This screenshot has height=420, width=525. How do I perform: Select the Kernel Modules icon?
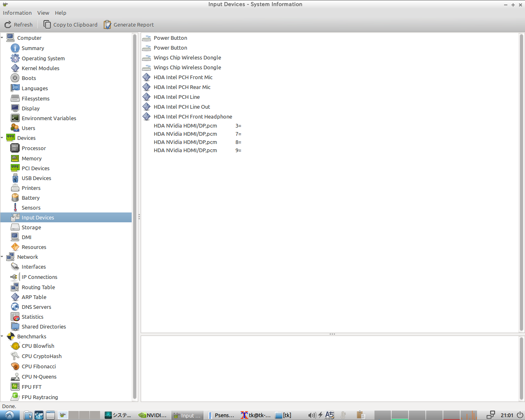click(15, 68)
